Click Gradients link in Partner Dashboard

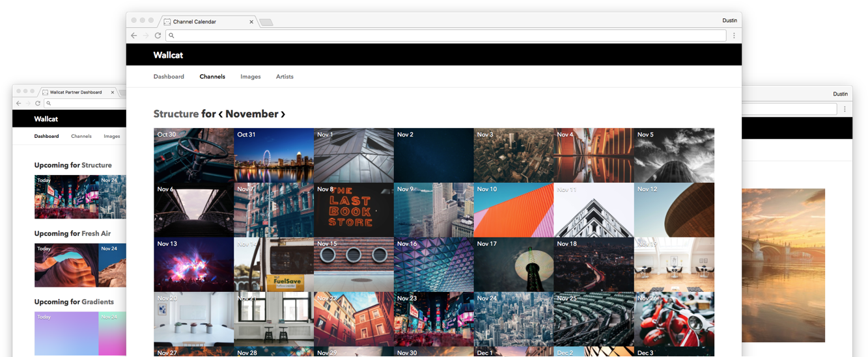[98, 302]
